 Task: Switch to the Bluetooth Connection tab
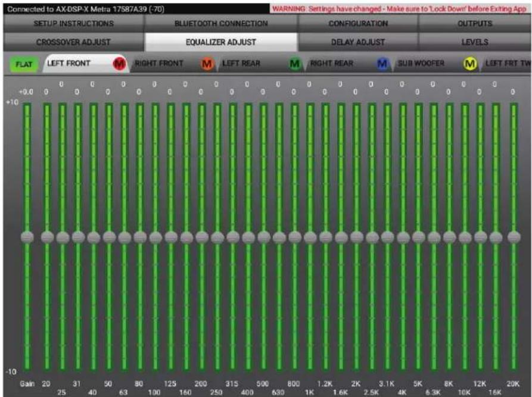[221, 23]
